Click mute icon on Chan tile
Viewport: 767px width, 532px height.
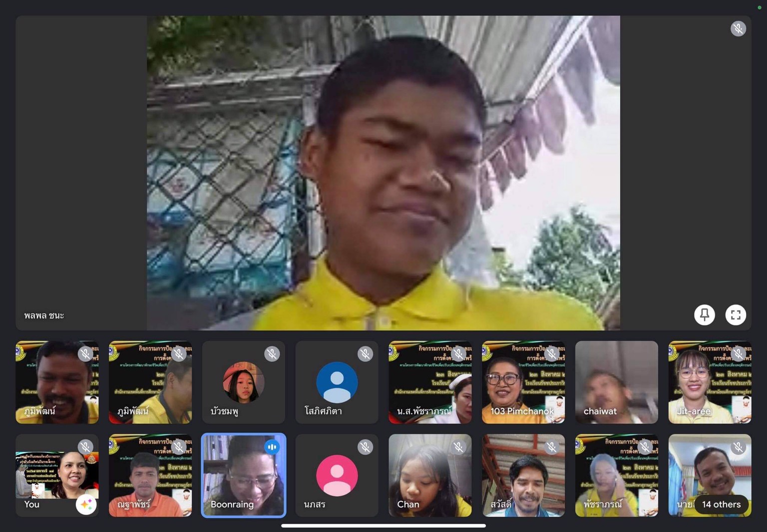(x=458, y=447)
